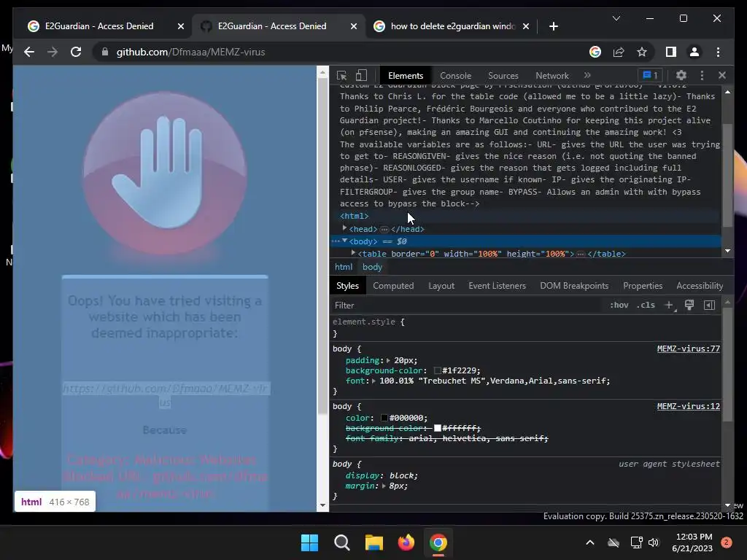Image resolution: width=747 pixels, height=560 pixels.
Task: Click blocked URL link on page
Action: pyautogui.click(x=166, y=395)
